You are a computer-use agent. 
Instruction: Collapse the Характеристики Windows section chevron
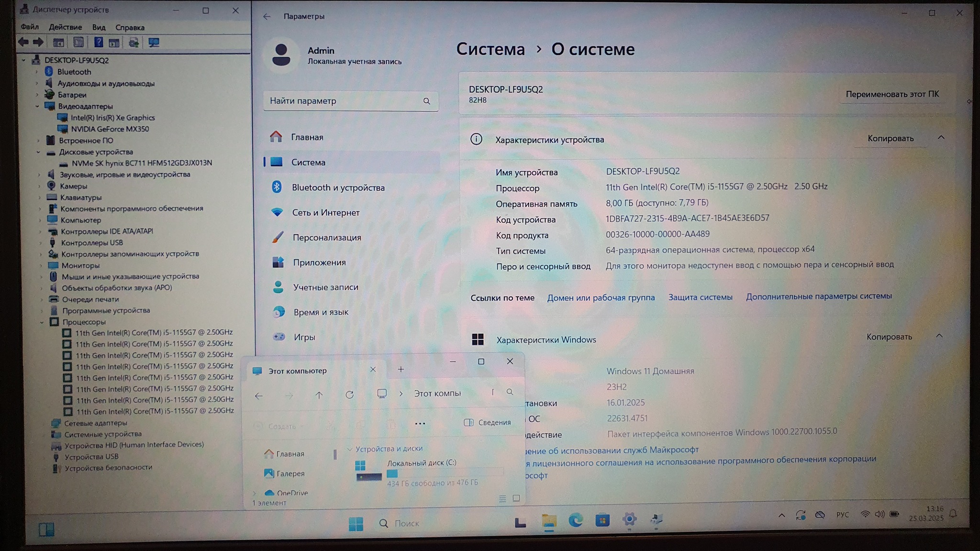[939, 336]
